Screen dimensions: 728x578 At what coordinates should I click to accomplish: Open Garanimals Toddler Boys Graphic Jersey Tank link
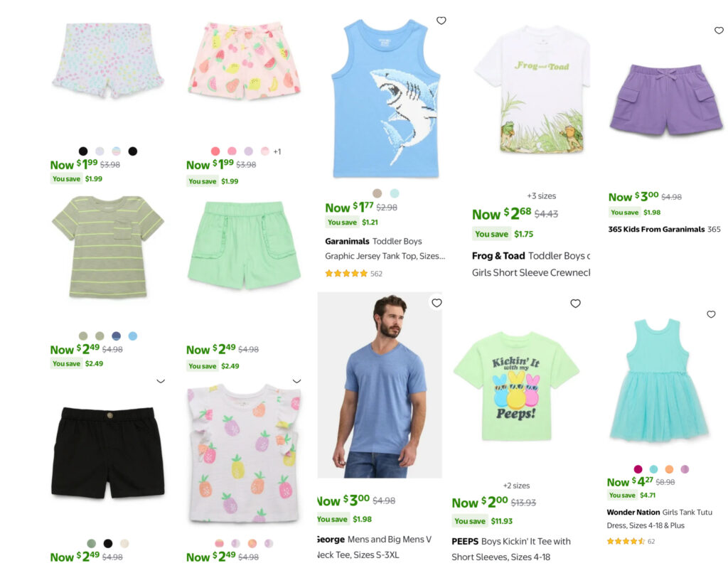[x=385, y=248]
